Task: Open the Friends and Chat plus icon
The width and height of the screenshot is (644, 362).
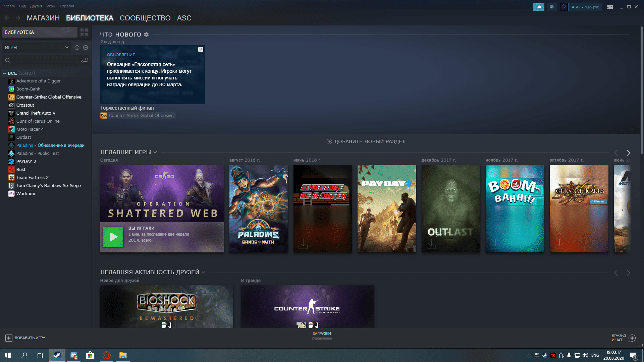Action: (632, 338)
